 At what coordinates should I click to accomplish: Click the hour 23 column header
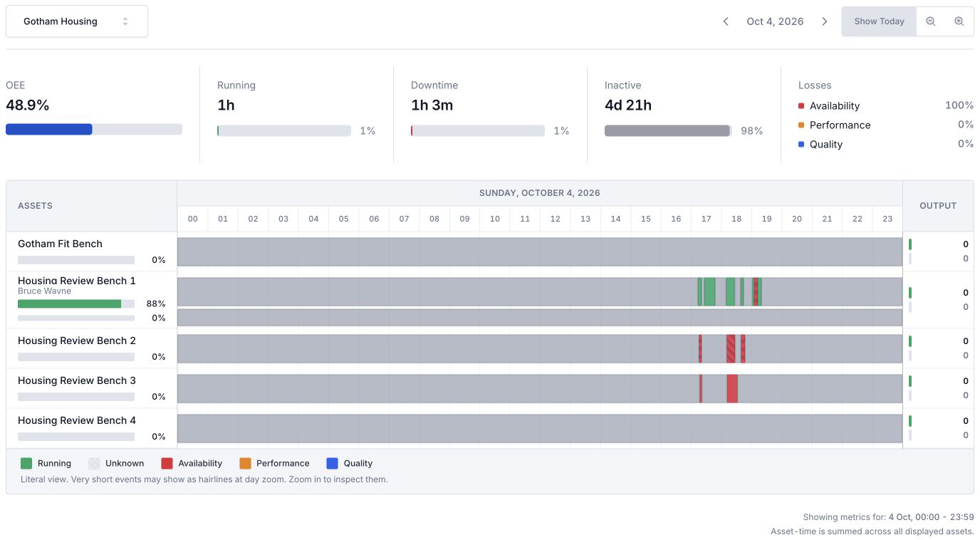tap(887, 219)
